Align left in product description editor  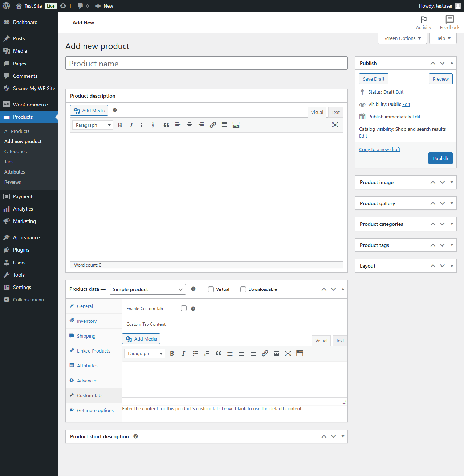click(x=178, y=125)
